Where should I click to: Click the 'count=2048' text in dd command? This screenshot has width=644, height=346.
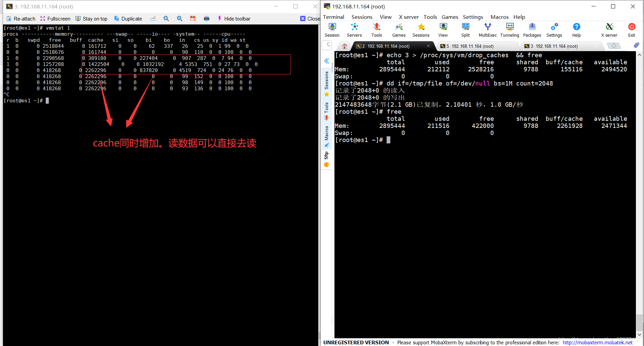[534, 83]
